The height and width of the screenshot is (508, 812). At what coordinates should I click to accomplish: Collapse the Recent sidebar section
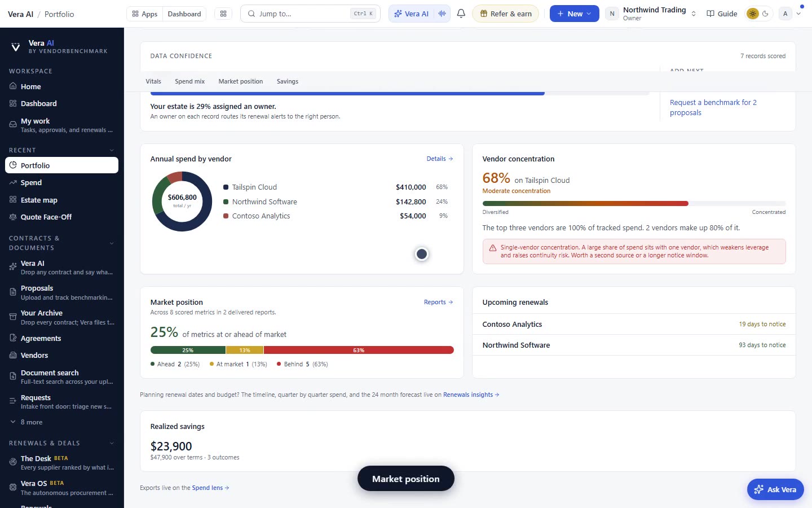pyautogui.click(x=112, y=150)
